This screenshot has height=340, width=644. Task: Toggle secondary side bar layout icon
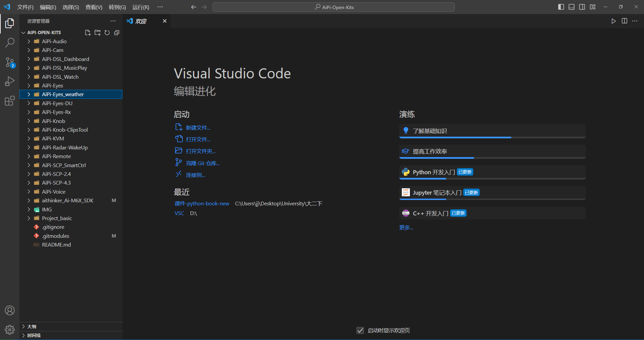click(x=582, y=7)
